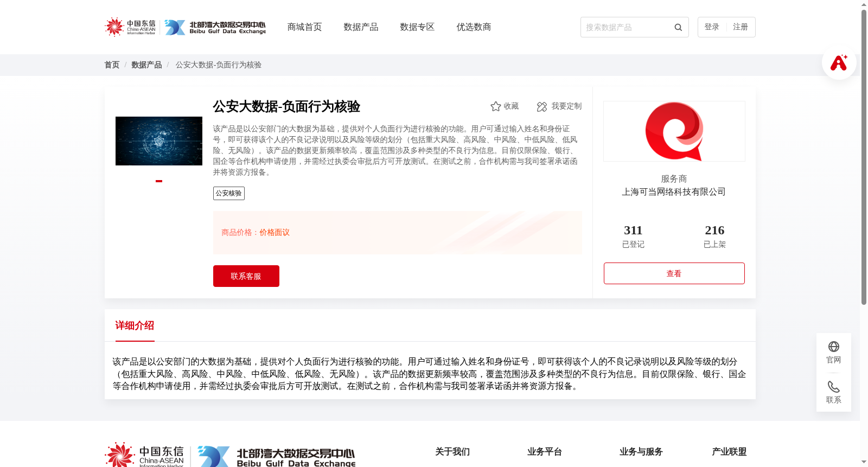Image resolution: width=868 pixels, height=467 pixels.
Task: Click the 产业联盟 footer heading
Action: pos(729,452)
